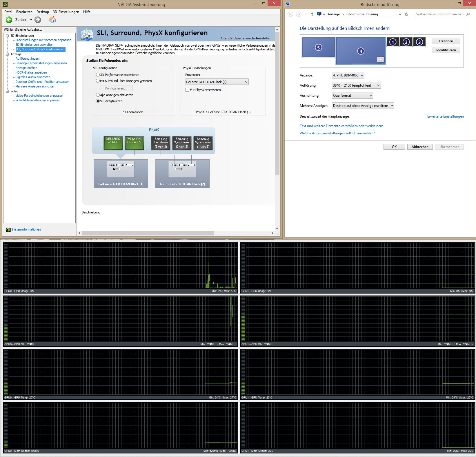Viewport: 476px width, 457px height.
Task: Open the NVIDIA home toolbar icon
Action: click(x=52, y=20)
